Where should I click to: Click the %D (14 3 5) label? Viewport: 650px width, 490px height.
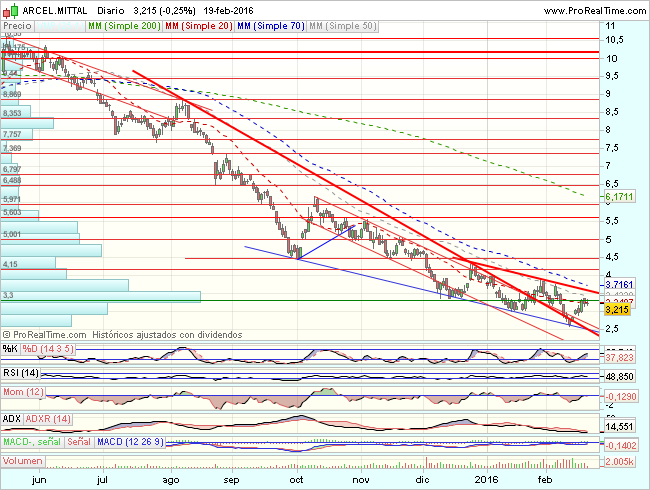pos(48,349)
